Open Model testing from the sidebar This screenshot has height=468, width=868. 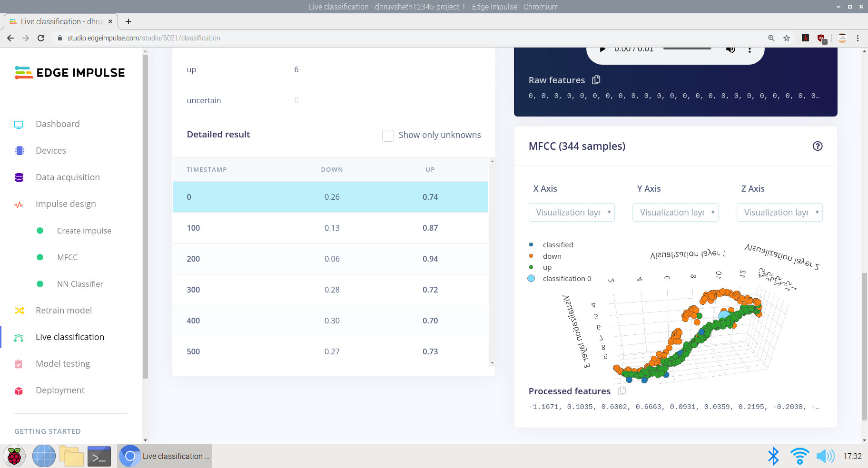click(x=63, y=363)
